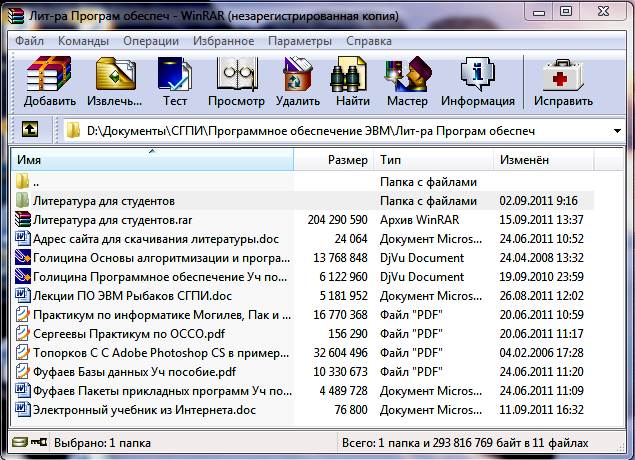Click size value 32 604 496
This screenshot has height=460, width=635.
340,353
